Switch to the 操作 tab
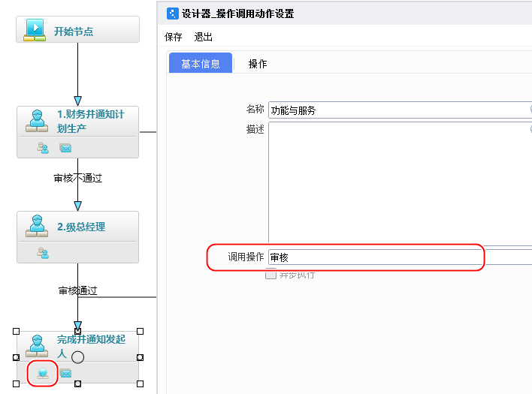 [x=258, y=64]
